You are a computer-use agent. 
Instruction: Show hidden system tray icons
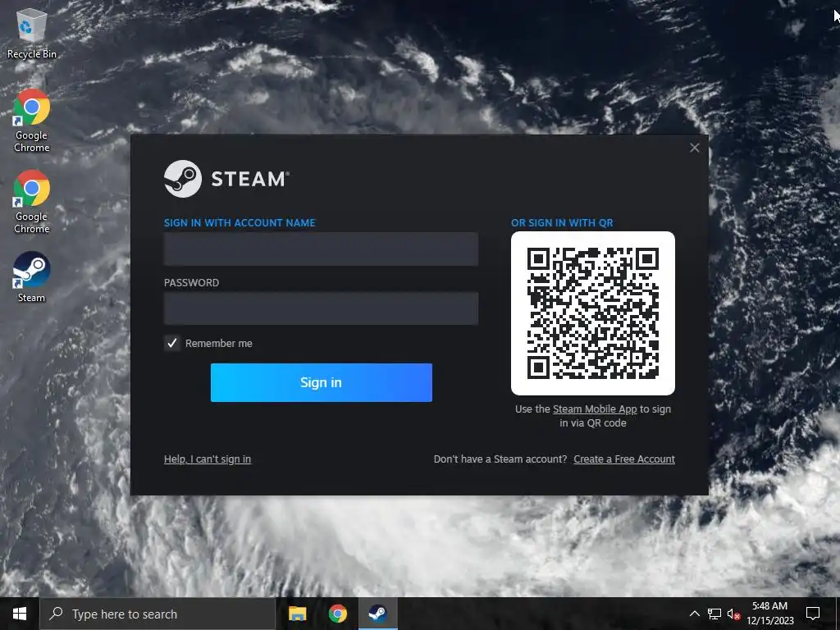(x=694, y=614)
